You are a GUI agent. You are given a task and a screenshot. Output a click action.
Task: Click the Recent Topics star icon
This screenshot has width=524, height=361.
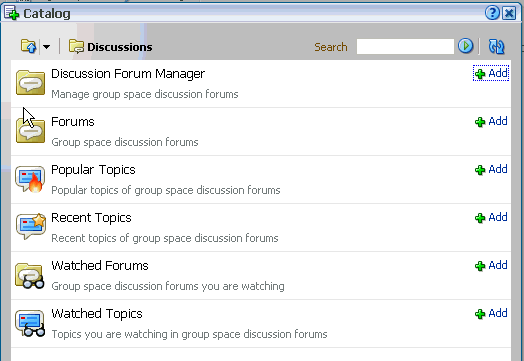(30, 226)
